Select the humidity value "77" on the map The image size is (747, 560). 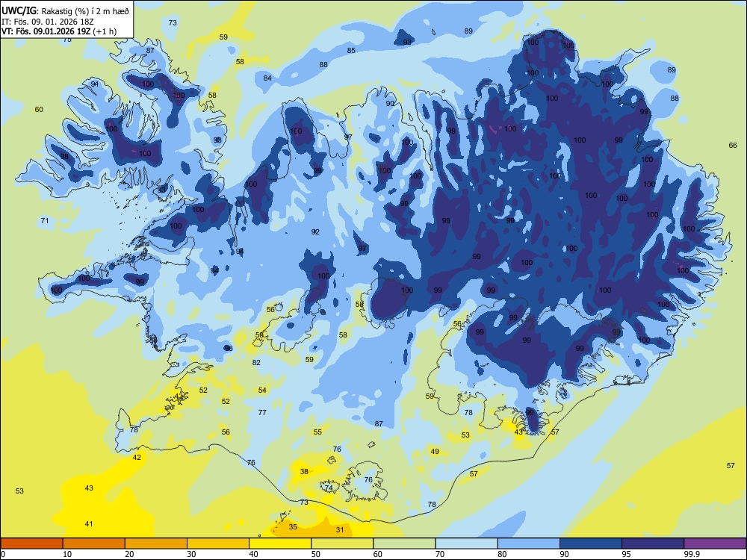click(x=262, y=412)
